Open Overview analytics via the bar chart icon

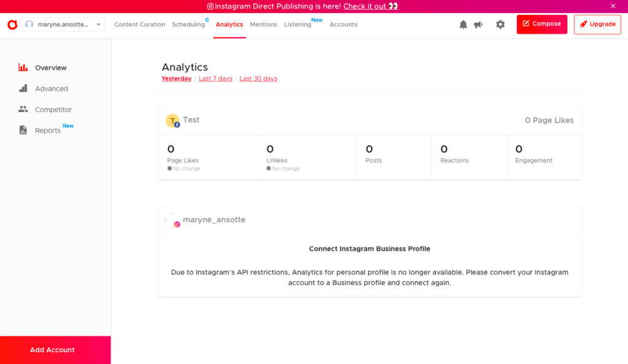[23, 67]
